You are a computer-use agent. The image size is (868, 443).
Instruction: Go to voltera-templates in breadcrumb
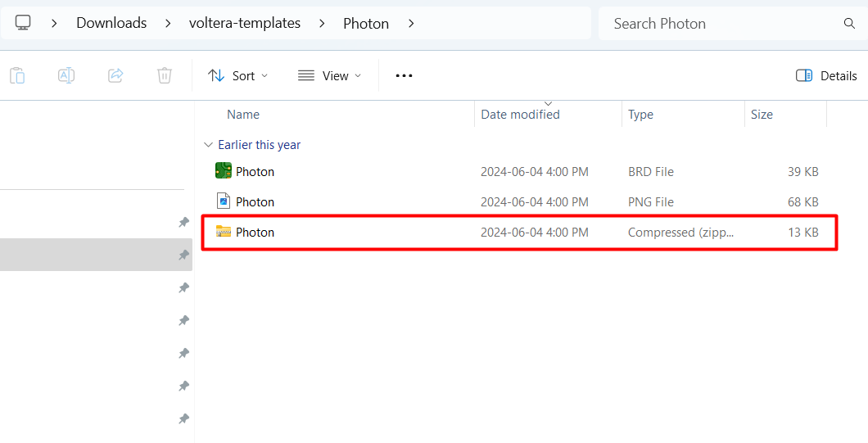pyautogui.click(x=245, y=23)
